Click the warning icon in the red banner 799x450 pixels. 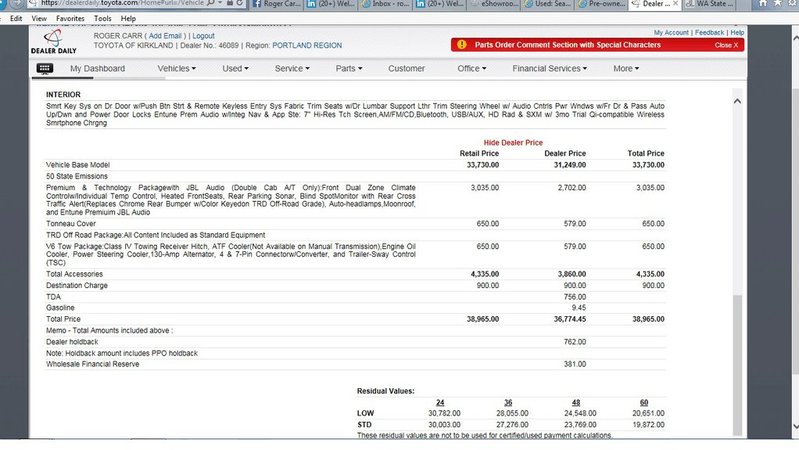pyautogui.click(x=462, y=45)
